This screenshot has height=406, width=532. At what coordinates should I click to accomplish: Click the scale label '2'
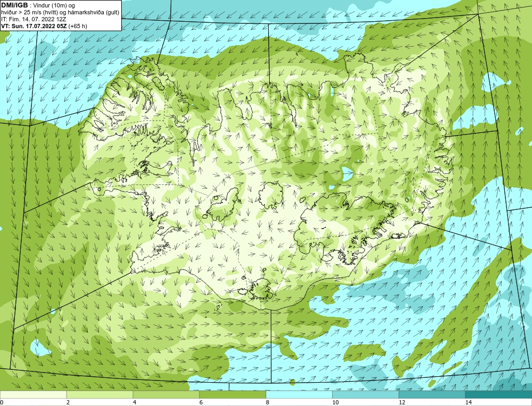(68, 402)
